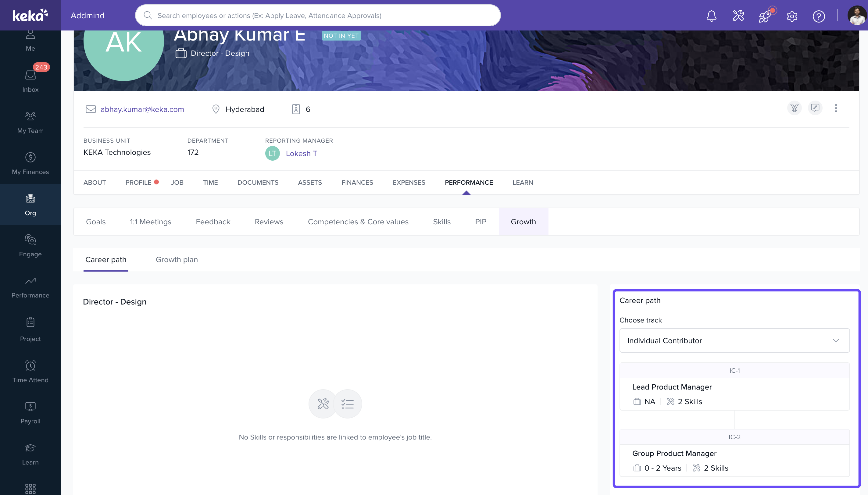Screen dimensions: 868x495
Task: Click the abhay.kumar@keka.com email link
Action: [x=142, y=109]
